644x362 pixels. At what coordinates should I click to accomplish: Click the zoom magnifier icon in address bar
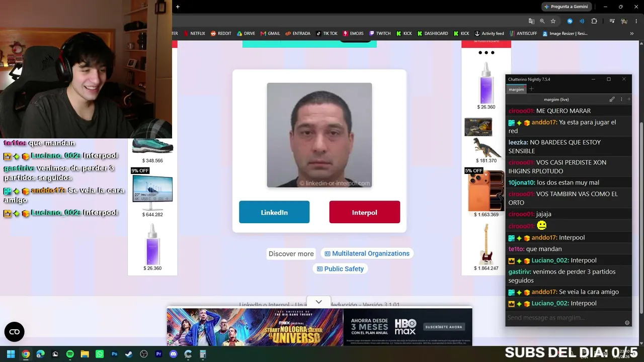[542, 21]
